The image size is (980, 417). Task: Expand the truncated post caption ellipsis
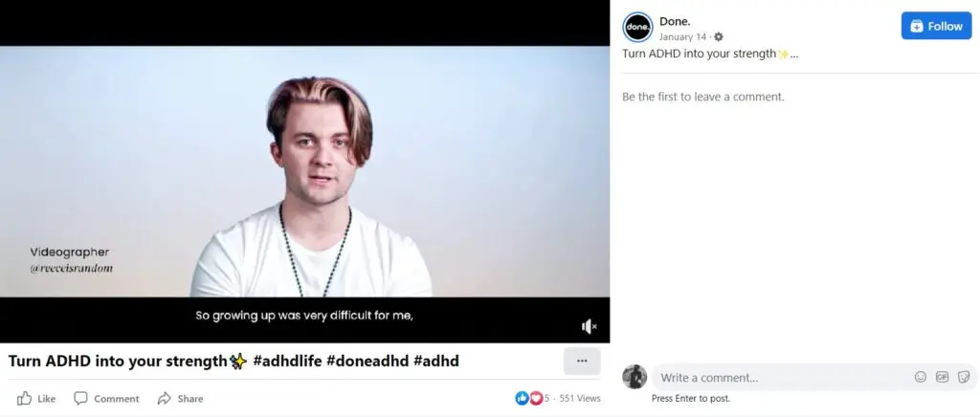pyautogui.click(x=793, y=54)
